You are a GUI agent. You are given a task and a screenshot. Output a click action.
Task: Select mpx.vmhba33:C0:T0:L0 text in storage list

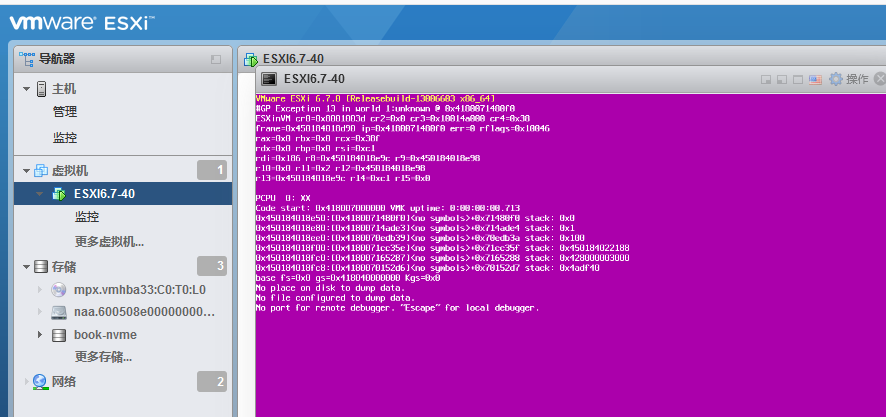(140, 290)
